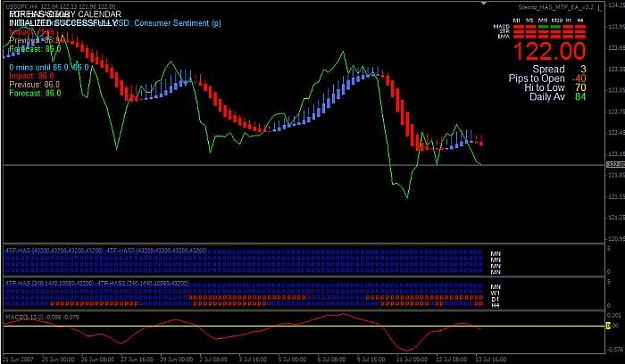625x364 pixels.
Task: Click the H4 timeframe row label in the 4TF HAS panel
Action: pyautogui.click(x=495, y=305)
